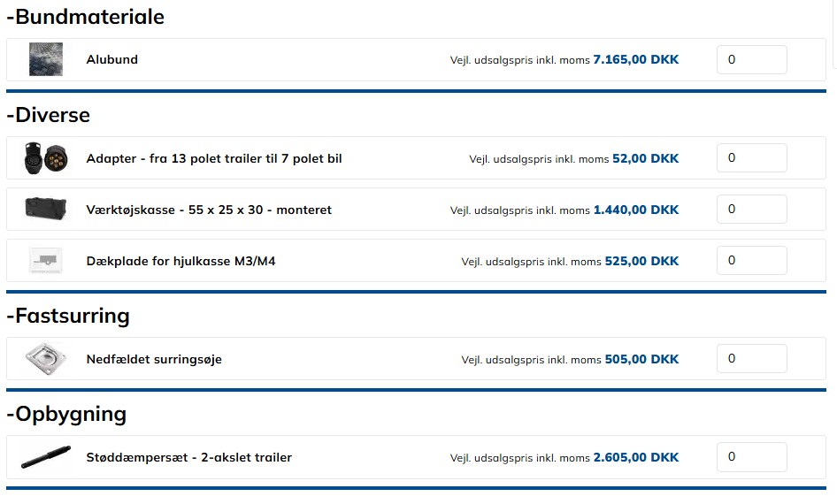Select Værktøjskasse - 55 x 25 x 30 name
Viewport: 837px width, 504px height.
tap(209, 210)
